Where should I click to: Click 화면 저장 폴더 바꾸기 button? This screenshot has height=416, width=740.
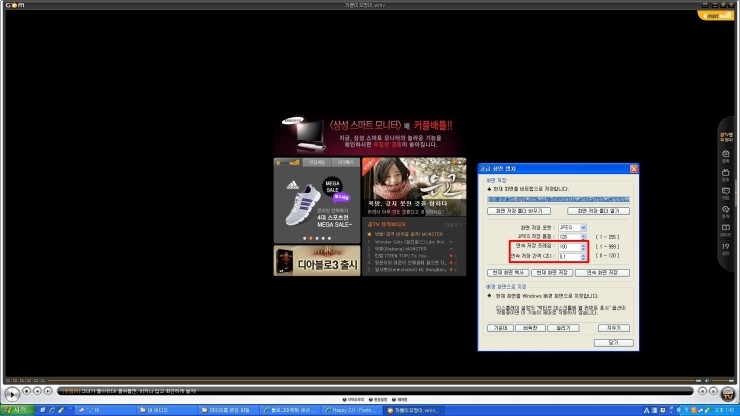(519, 211)
